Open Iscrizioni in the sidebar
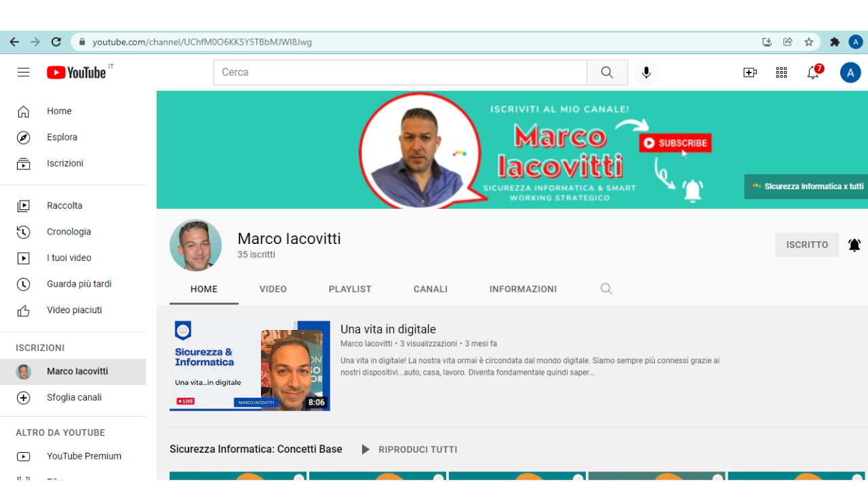This screenshot has height=488, width=868. click(x=73, y=163)
